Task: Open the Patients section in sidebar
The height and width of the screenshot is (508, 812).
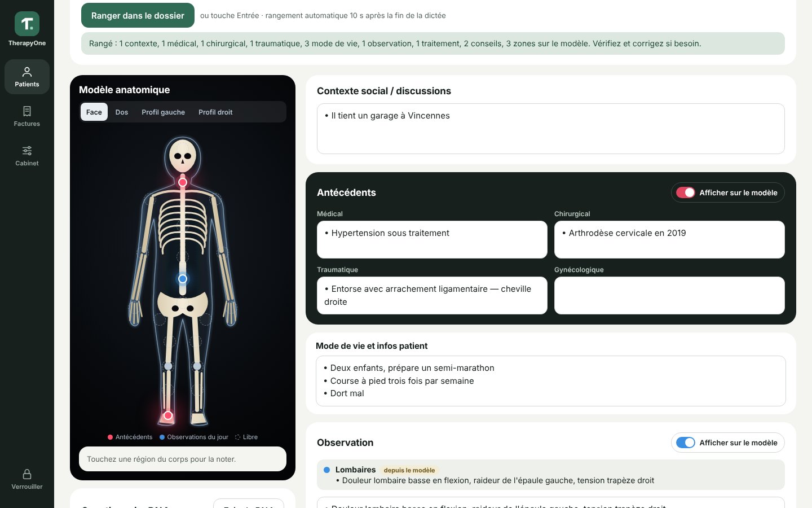Action: pos(27,77)
